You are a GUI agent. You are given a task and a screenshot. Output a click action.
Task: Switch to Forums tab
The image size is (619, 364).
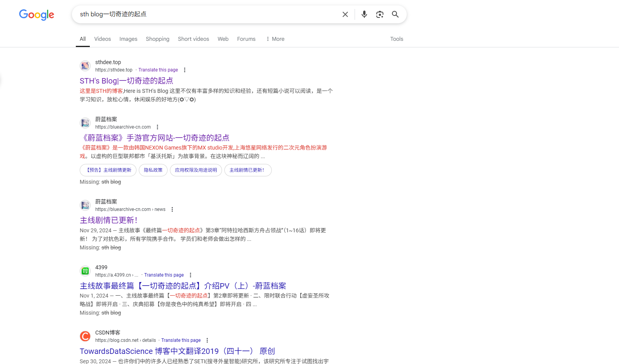point(247,39)
